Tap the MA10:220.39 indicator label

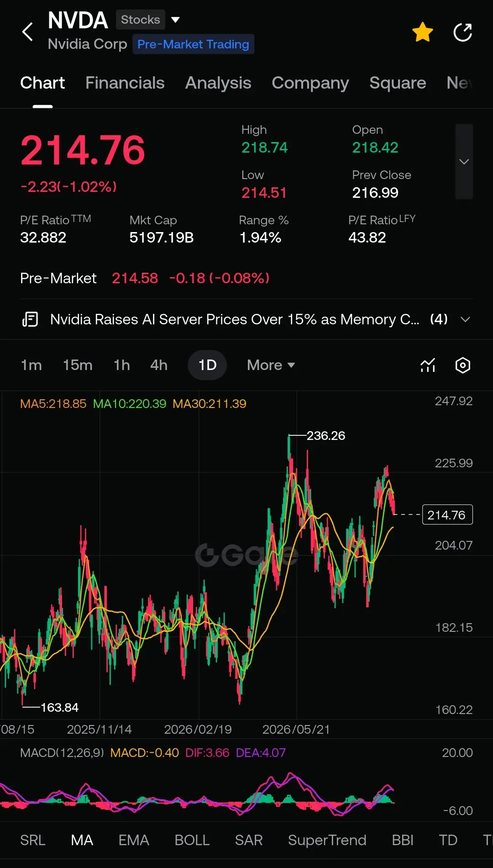tap(130, 404)
